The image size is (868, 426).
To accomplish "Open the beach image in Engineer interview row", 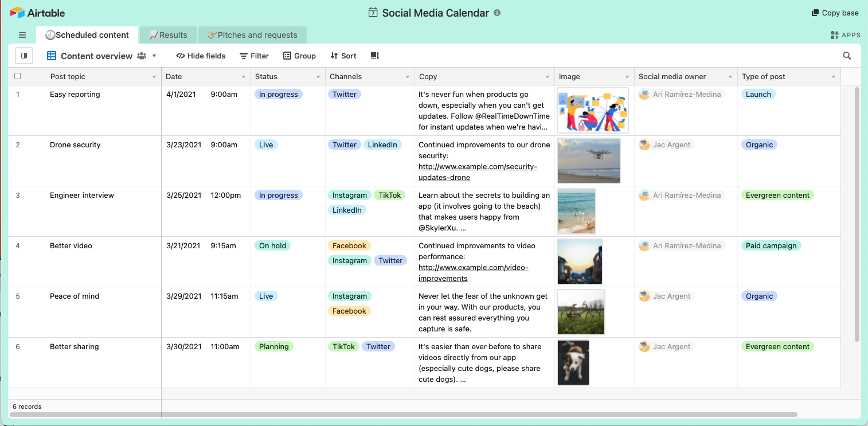I will 576,211.
